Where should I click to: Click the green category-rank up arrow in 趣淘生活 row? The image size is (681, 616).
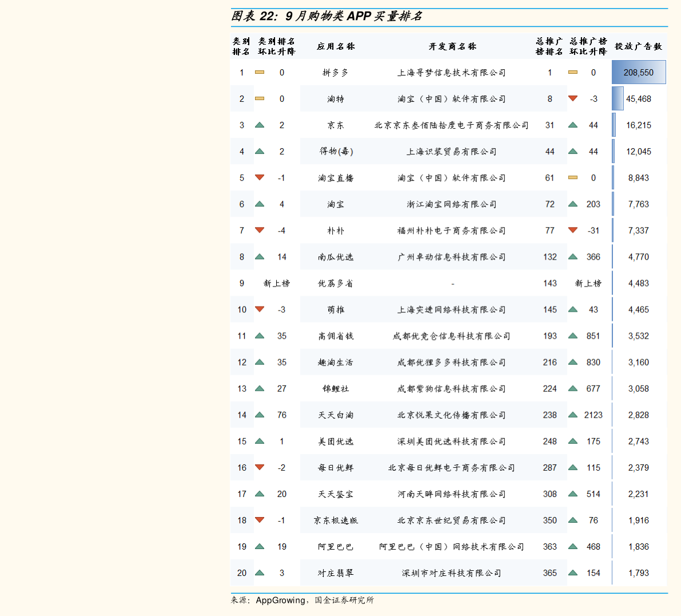tap(260, 362)
